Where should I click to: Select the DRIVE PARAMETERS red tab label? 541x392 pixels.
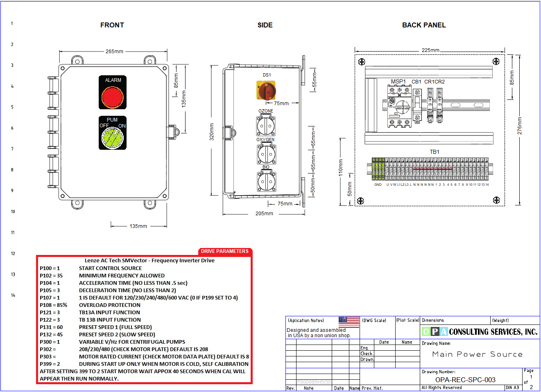(x=224, y=251)
